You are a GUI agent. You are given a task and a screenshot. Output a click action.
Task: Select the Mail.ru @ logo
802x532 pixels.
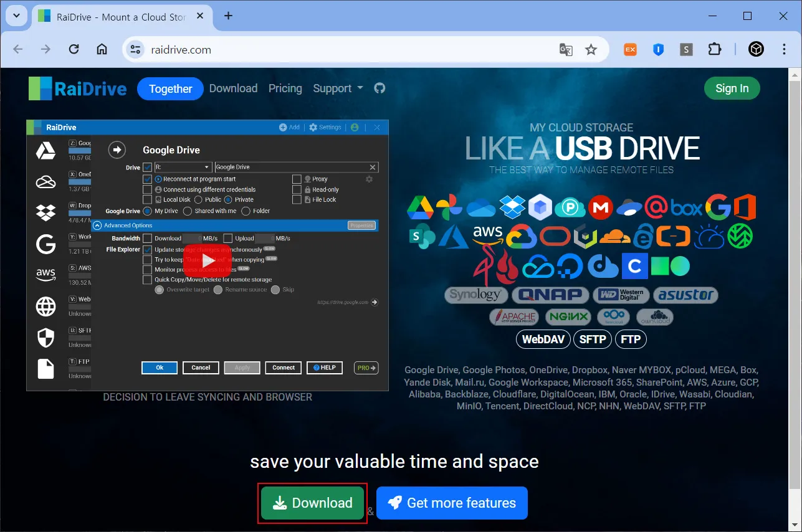(657, 207)
